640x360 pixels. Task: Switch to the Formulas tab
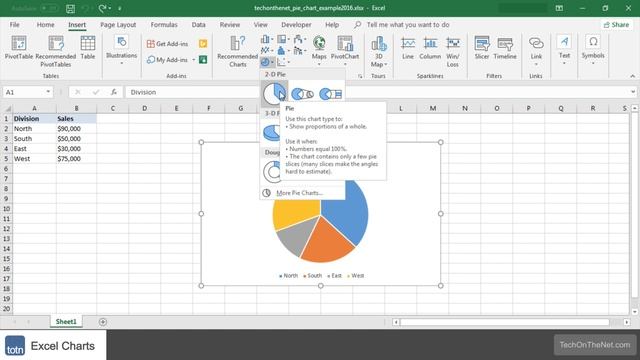164,25
